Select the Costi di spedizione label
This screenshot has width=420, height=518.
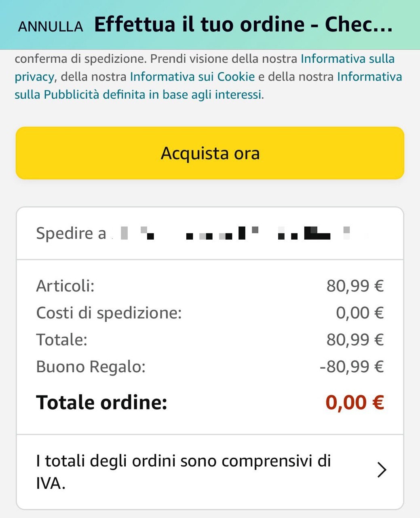[x=109, y=313]
